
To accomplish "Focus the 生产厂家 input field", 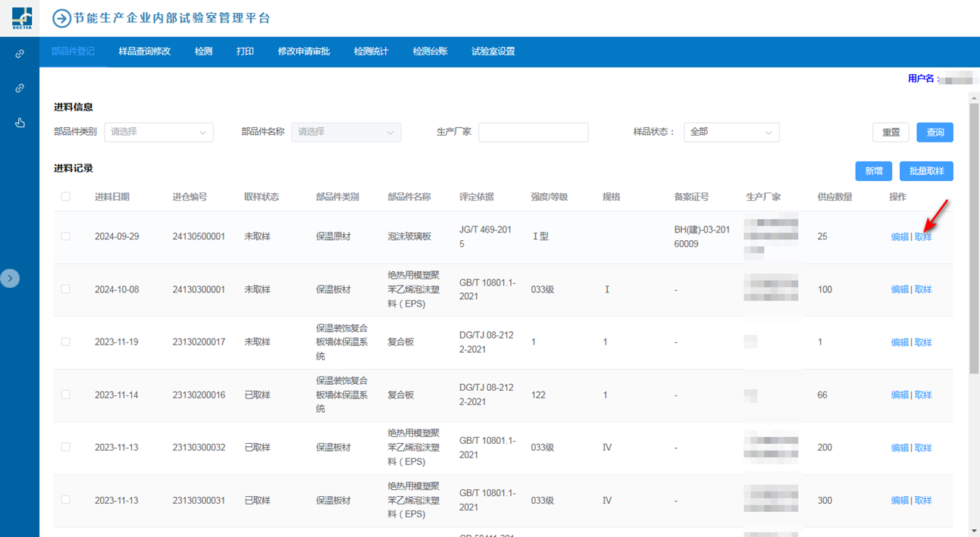I will (x=533, y=132).
